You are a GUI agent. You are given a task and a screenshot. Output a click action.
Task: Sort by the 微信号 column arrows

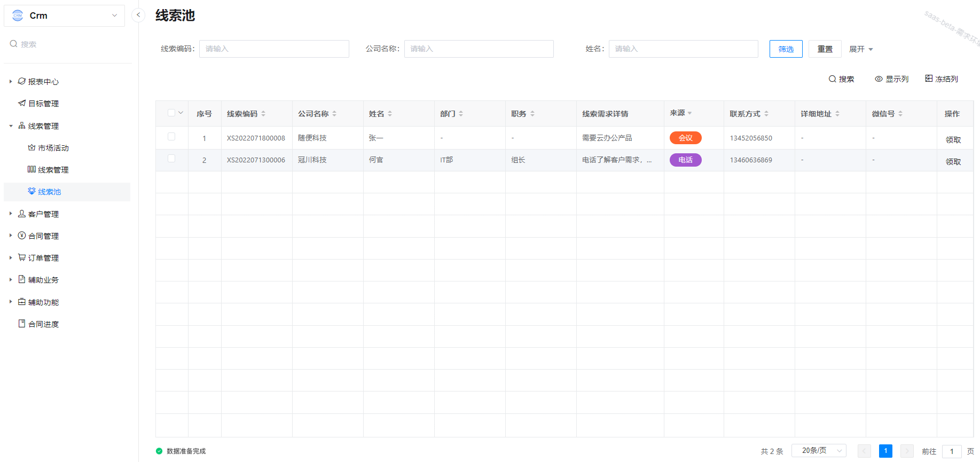coord(900,114)
